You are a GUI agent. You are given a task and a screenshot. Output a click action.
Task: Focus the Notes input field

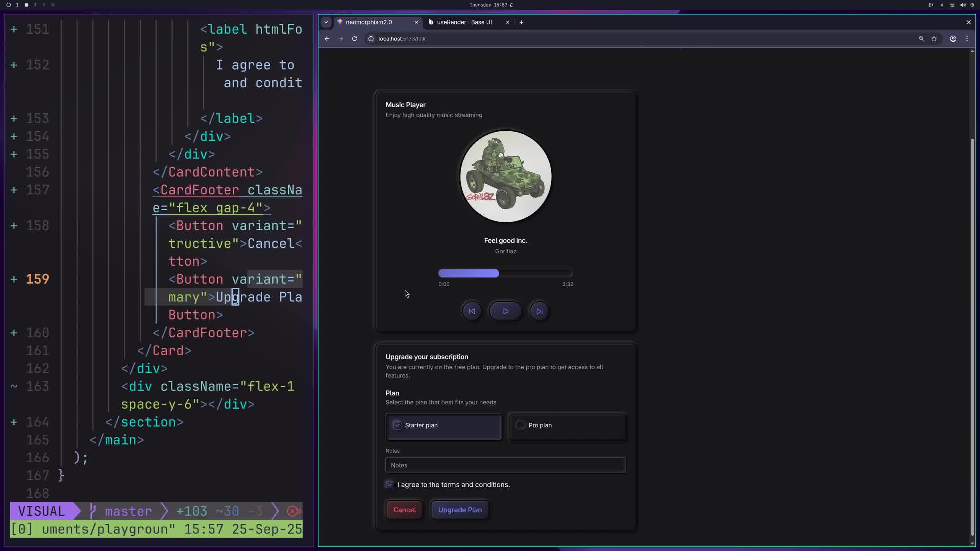click(505, 465)
